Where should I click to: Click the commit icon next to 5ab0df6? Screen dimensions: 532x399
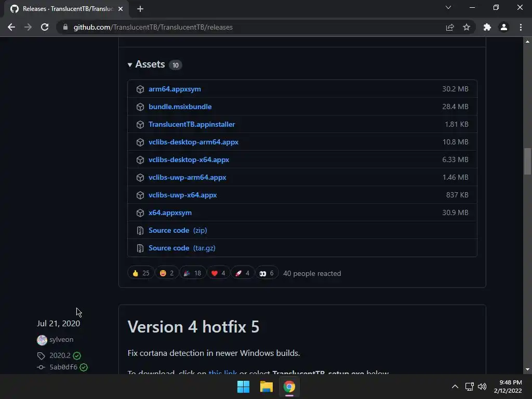pos(41,367)
